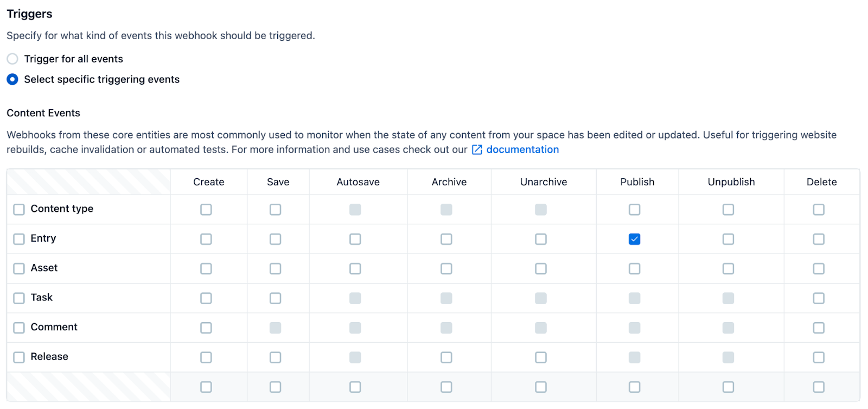The image size is (868, 409).
Task: Tick the Asset row checkbox
Action: 19,268
